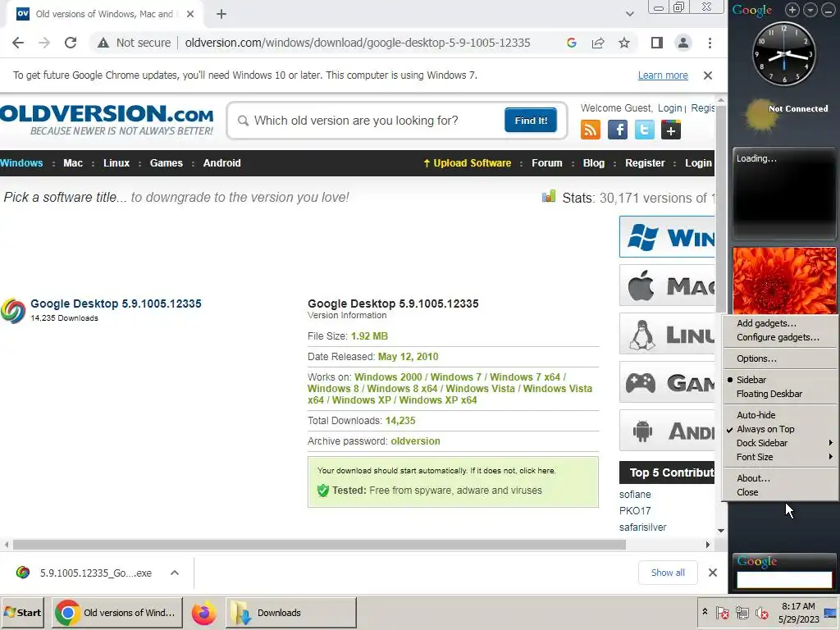Image resolution: width=840 pixels, height=630 pixels.
Task: Open the Games navigation tab
Action: click(x=166, y=163)
